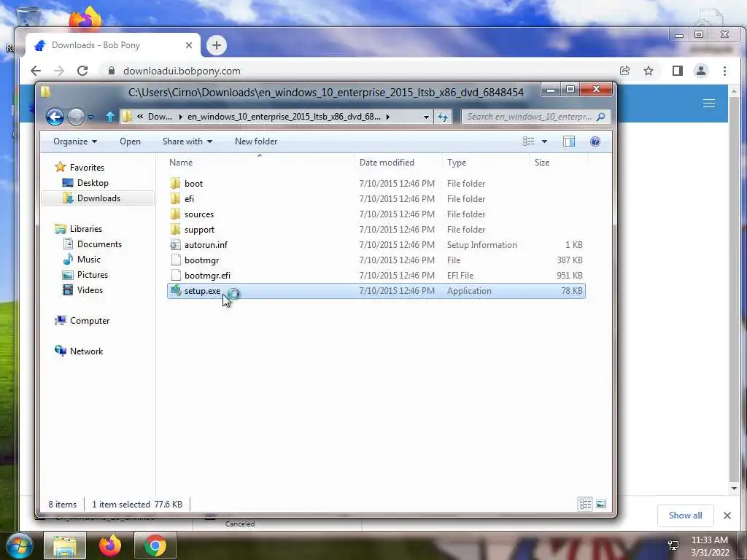Select Computer in the navigation pane

pos(90,321)
